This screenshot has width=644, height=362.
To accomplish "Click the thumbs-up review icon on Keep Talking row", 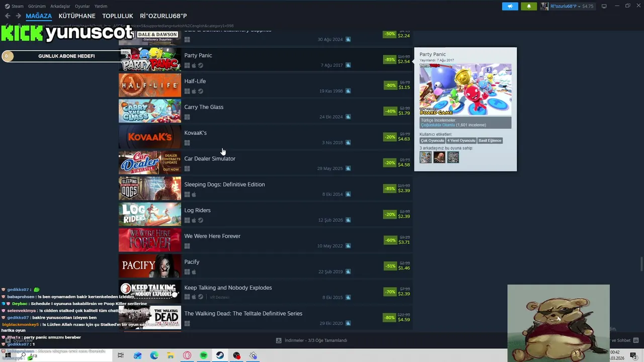I will pyautogui.click(x=348, y=297).
